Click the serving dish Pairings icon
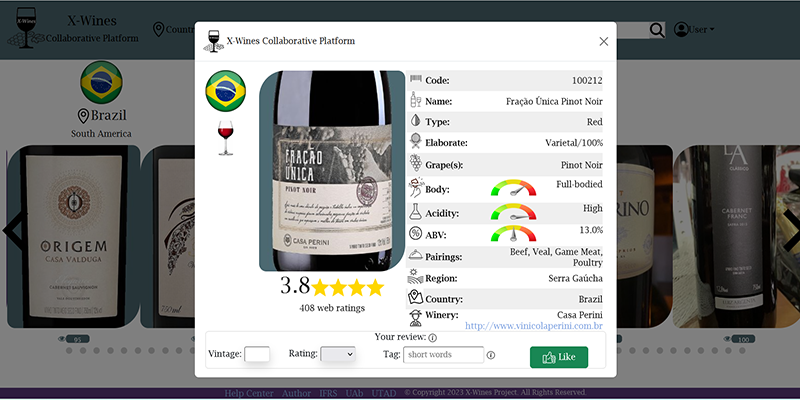Image resolution: width=800 pixels, height=400 pixels. (x=416, y=255)
